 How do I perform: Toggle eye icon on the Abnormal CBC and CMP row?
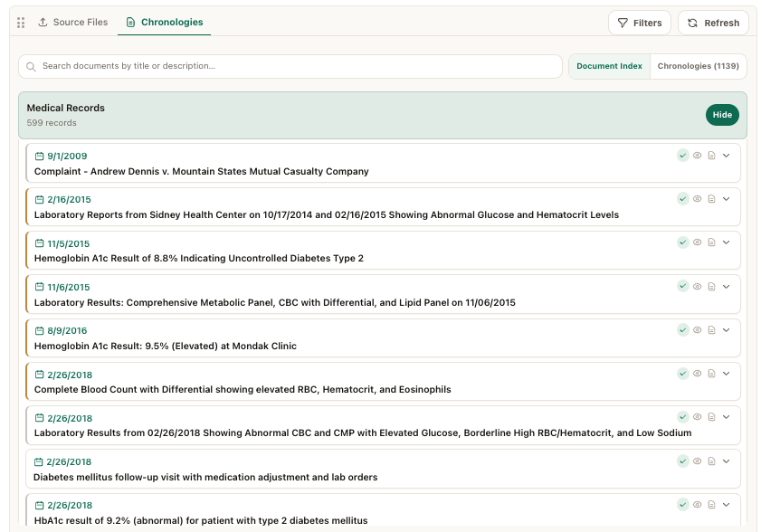(698, 417)
